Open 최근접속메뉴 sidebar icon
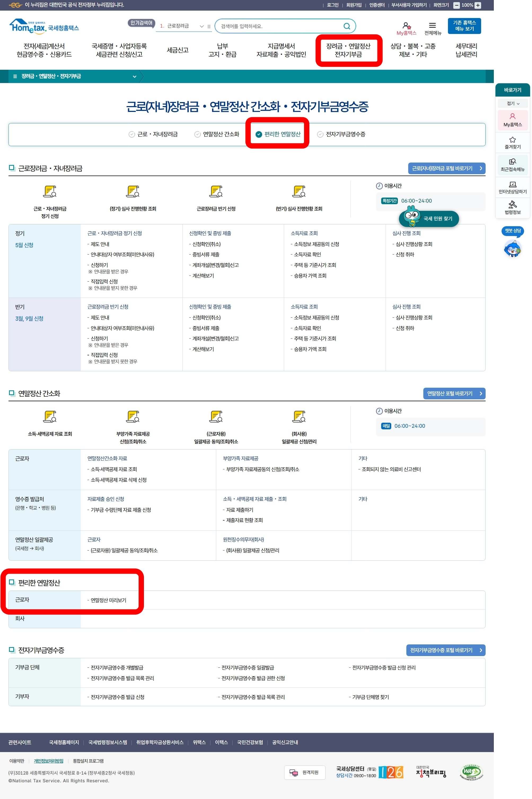Screen dimensions: 532x799 click(512, 162)
